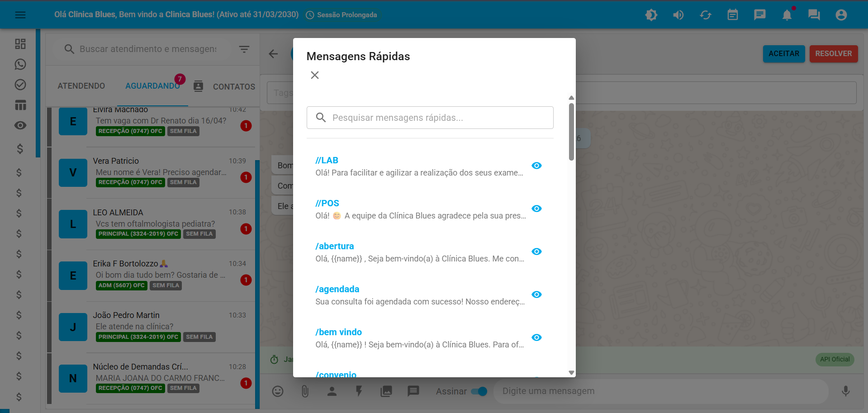
Task: Switch to the ATENDENDO tab
Action: coord(81,86)
